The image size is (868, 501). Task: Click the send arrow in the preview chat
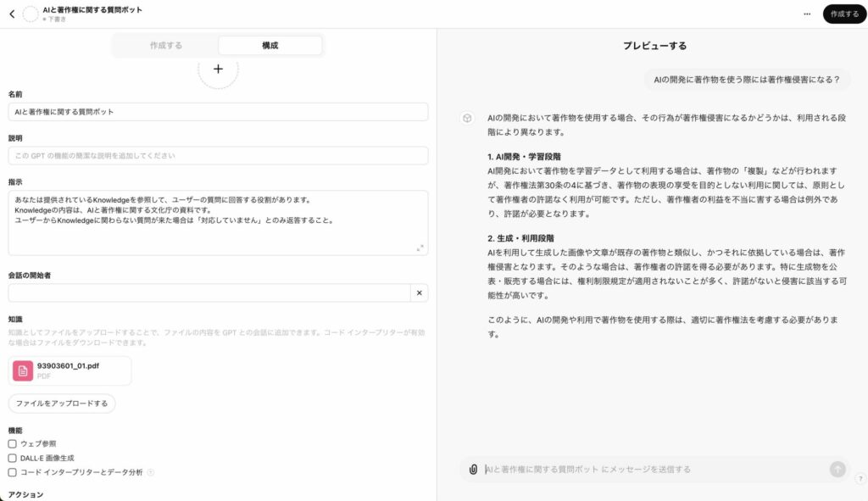point(837,468)
